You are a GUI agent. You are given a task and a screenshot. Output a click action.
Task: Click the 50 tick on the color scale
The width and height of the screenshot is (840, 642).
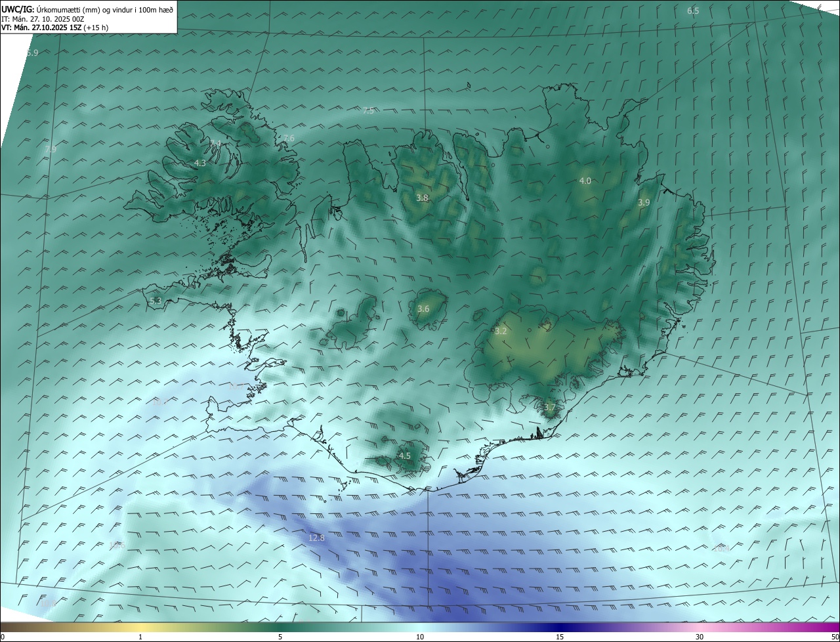click(835, 637)
